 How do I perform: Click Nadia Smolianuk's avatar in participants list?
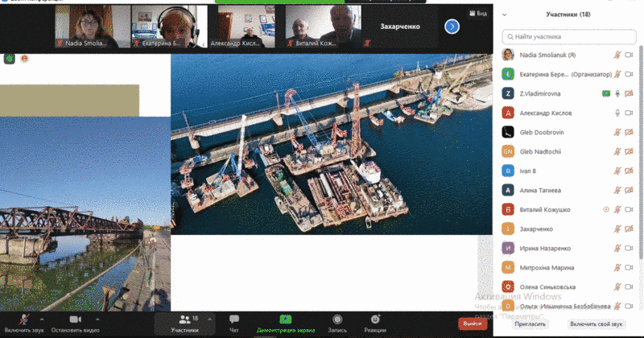coord(508,55)
